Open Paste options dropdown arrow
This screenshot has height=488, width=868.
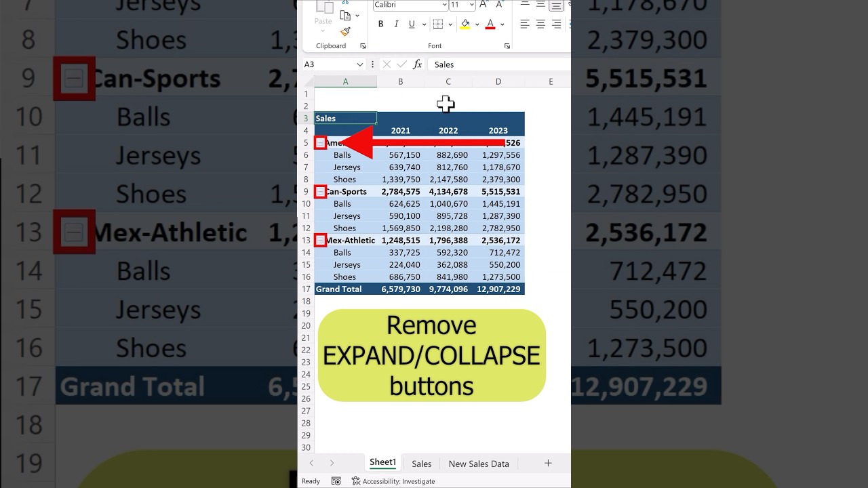point(323,30)
